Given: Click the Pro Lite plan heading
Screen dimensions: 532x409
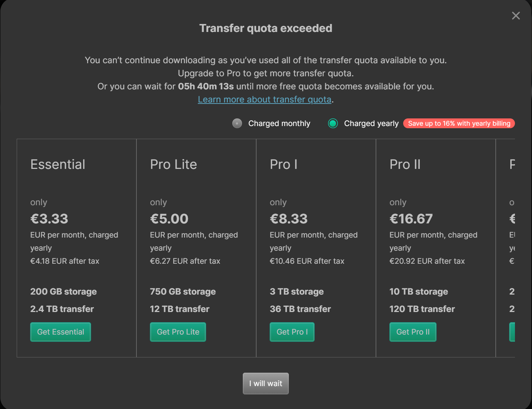Looking at the screenshot, I should click(x=173, y=165).
